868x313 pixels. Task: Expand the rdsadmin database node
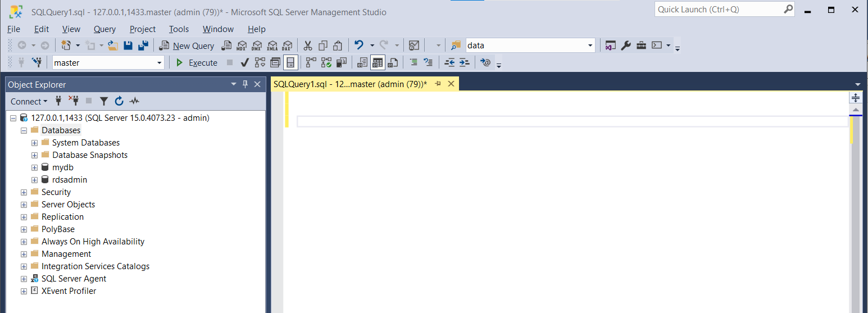34,180
